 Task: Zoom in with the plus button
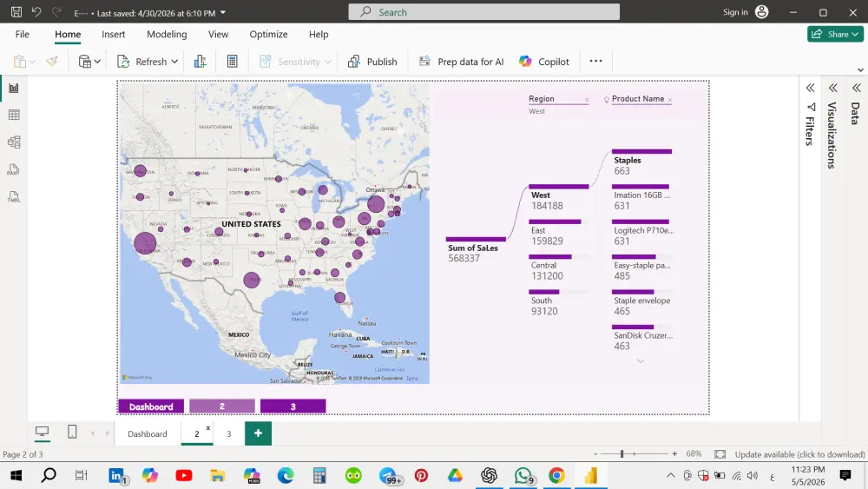[674, 454]
